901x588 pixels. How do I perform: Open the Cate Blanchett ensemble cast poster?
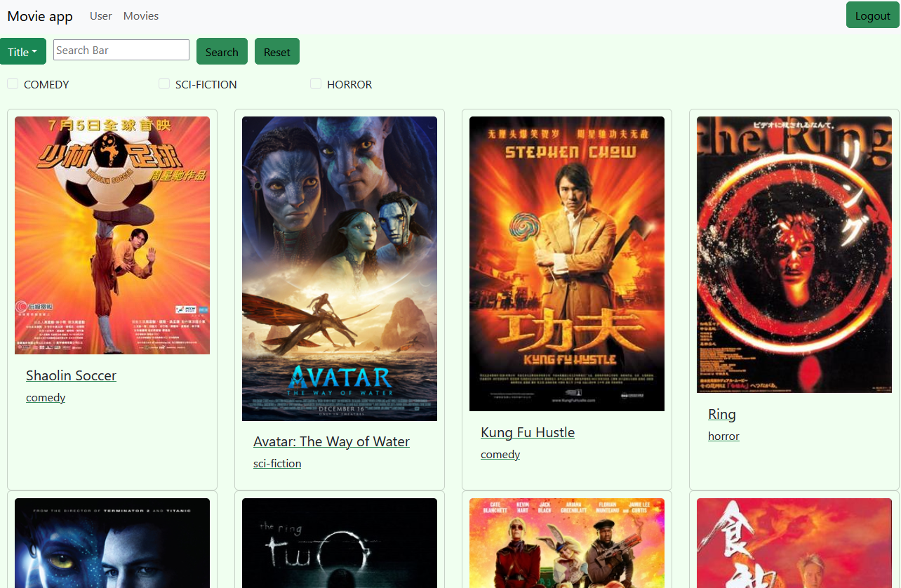[567, 543]
